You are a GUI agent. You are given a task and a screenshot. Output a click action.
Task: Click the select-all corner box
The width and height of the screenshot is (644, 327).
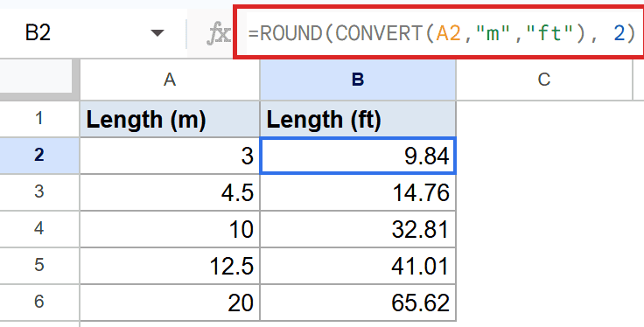[36, 76]
